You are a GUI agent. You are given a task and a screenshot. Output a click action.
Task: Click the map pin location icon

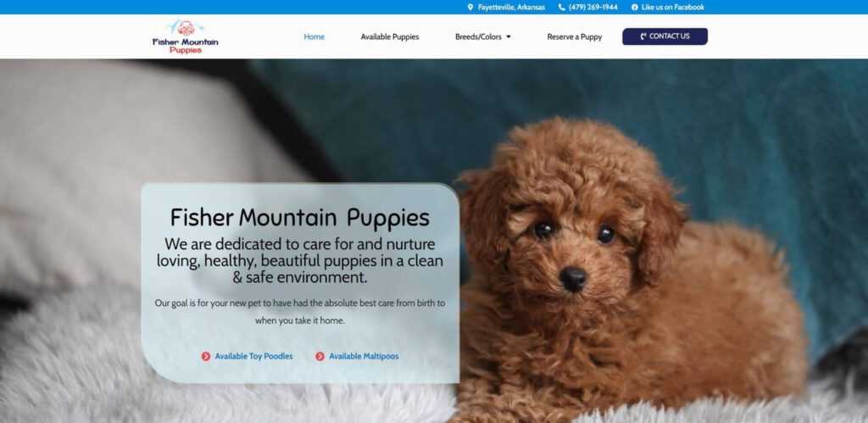coord(470,7)
